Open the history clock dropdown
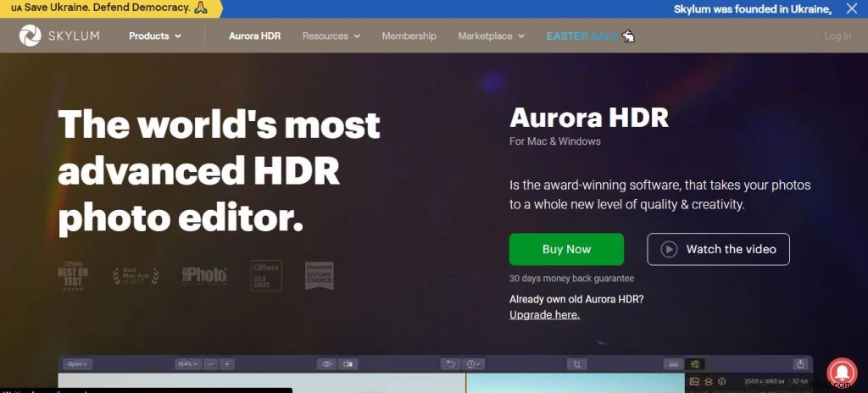868x393 pixels. [x=473, y=363]
